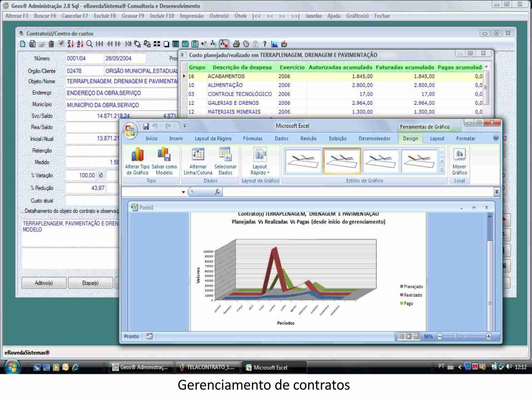
Task: Click the Excel zoom slider handle
Action: (455, 336)
